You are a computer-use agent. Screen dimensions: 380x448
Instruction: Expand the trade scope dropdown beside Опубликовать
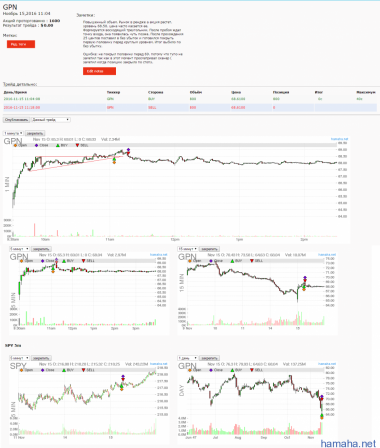click(51, 120)
